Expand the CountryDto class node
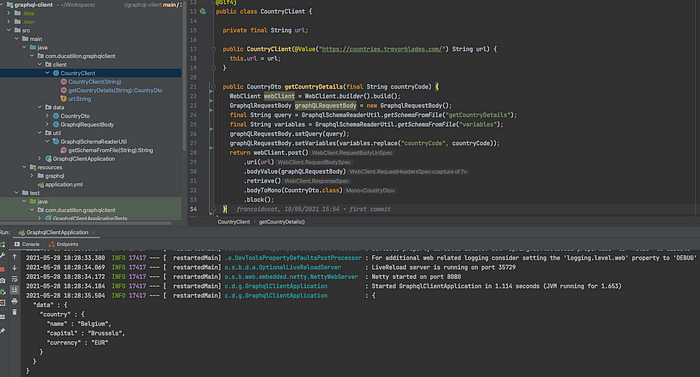The height and width of the screenshot is (377, 700). [x=47, y=116]
